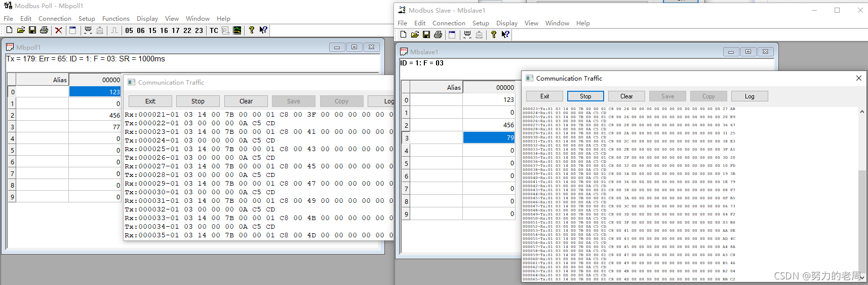Image resolution: width=868 pixels, height=285 pixels.
Task: Click the 00000 column header in Mbslave1
Action: pyautogui.click(x=489, y=87)
